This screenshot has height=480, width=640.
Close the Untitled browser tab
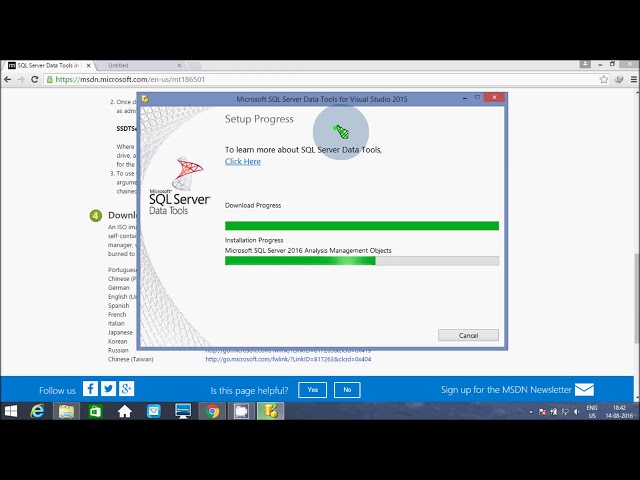pyautogui.click(x=179, y=65)
